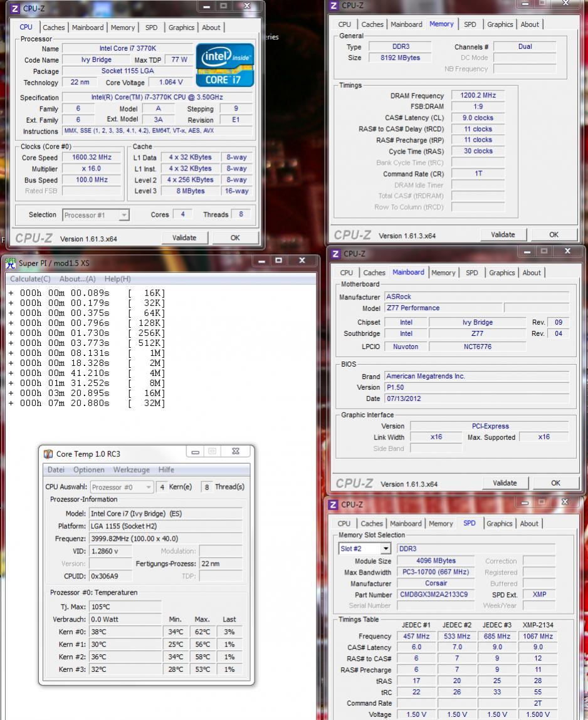
Task: Click OK in the CPU window
Action: coord(235,238)
